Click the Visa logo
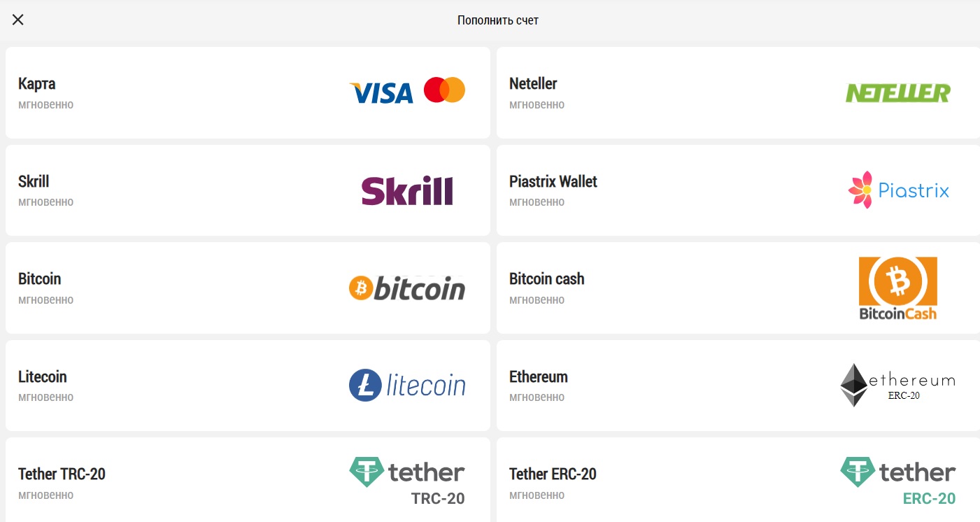Screen dimensions: 980x522 click(x=381, y=92)
